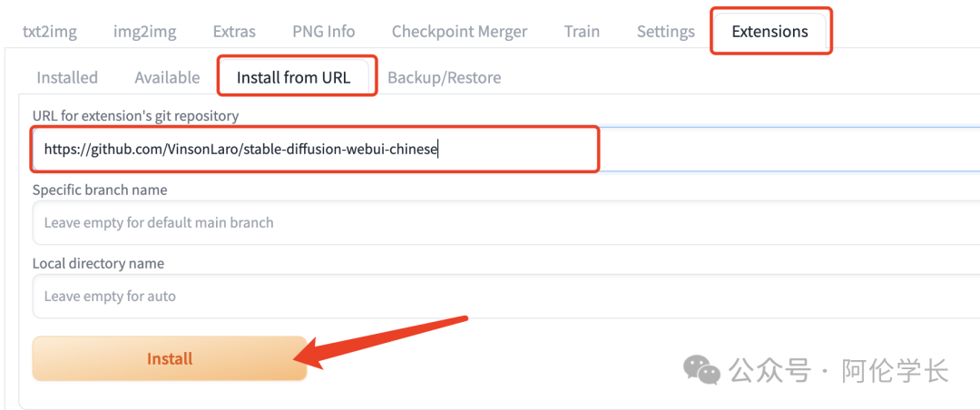Open the img2img tab
Screen dimensions: 980x410
(x=144, y=32)
